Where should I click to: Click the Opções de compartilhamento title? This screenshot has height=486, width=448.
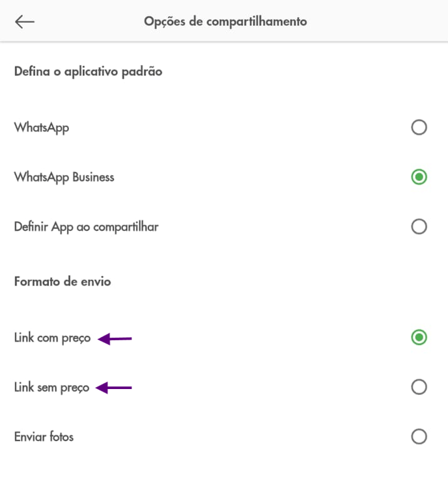[x=225, y=21]
